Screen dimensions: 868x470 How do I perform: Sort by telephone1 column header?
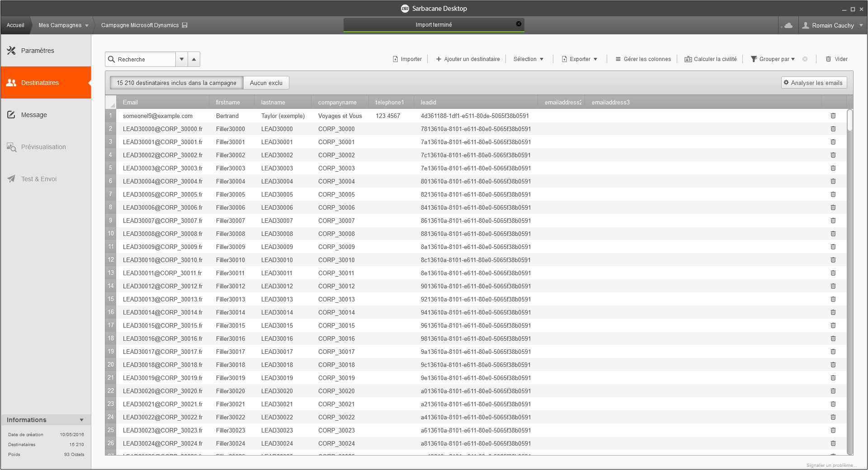(x=391, y=102)
